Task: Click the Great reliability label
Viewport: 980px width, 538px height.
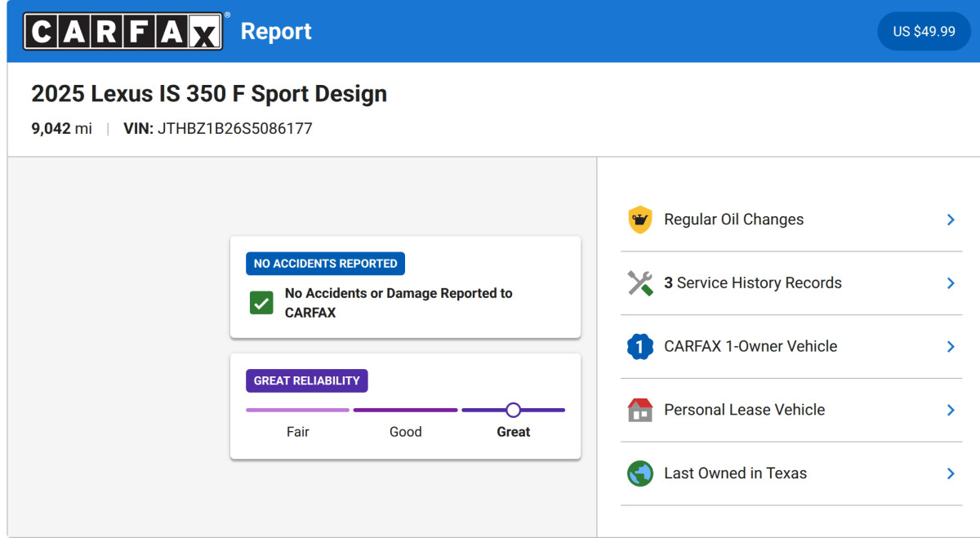Action: pos(514,432)
